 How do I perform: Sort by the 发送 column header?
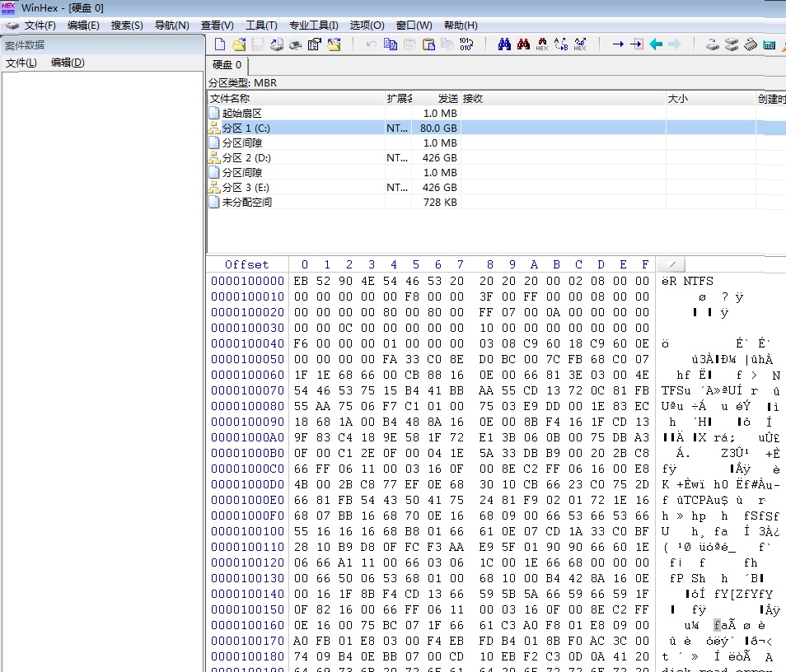click(x=436, y=99)
